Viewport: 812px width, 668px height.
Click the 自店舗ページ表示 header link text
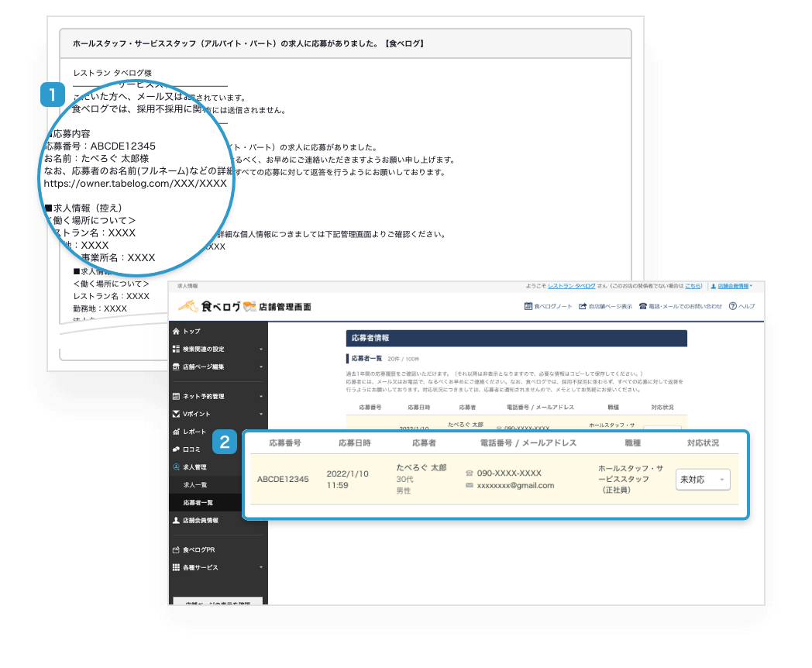pos(611,306)
